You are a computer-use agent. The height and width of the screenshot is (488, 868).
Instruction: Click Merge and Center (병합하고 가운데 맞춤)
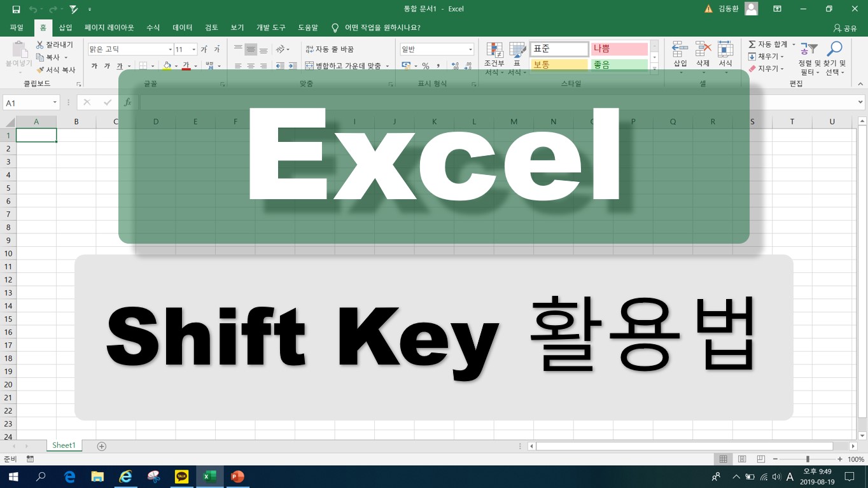click(x=342, y=66)
